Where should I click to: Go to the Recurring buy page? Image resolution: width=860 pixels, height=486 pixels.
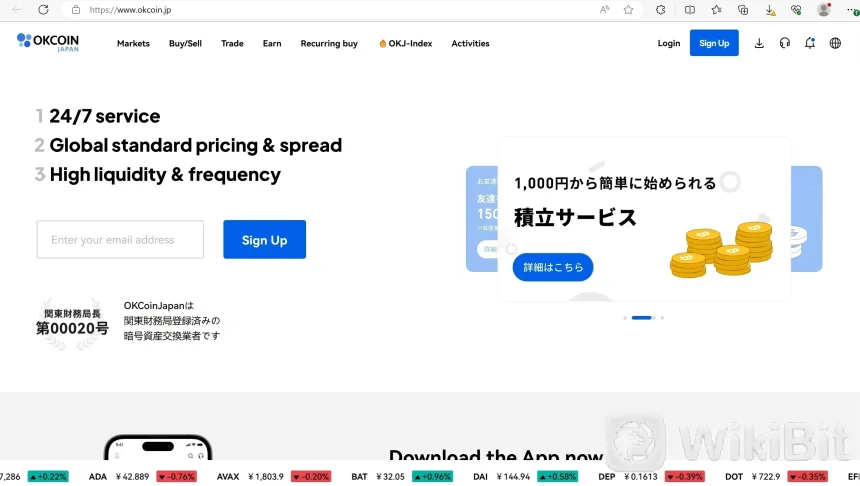329,44
